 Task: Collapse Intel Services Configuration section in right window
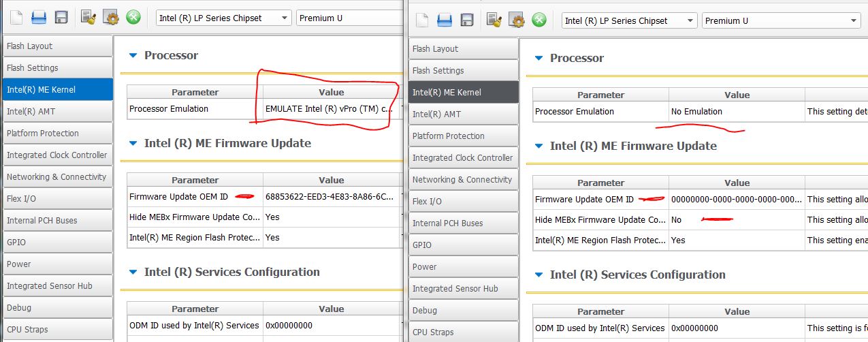click(x=539, y=275)
